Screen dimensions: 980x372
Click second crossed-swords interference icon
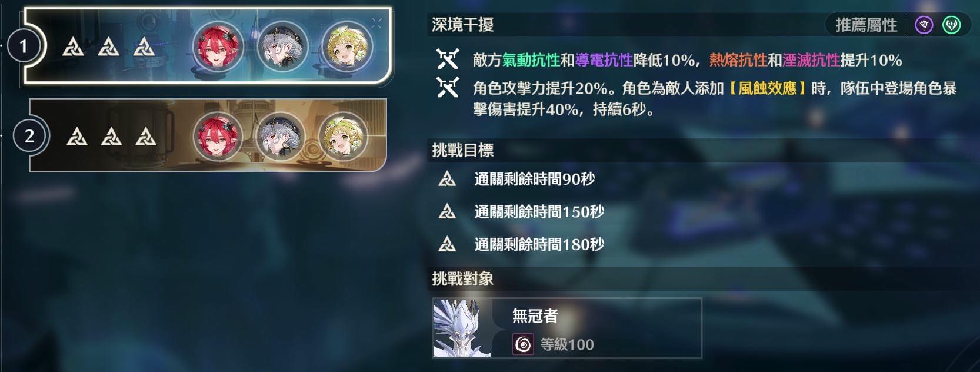(447, 88)
